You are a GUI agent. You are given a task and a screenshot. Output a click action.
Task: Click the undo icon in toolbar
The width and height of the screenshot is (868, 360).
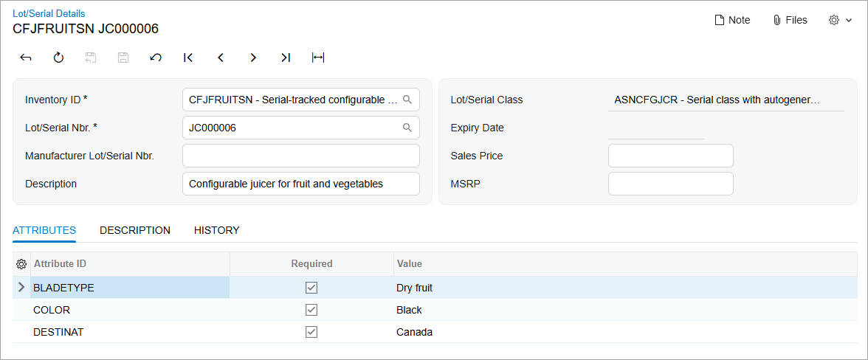tap(156, 58)
